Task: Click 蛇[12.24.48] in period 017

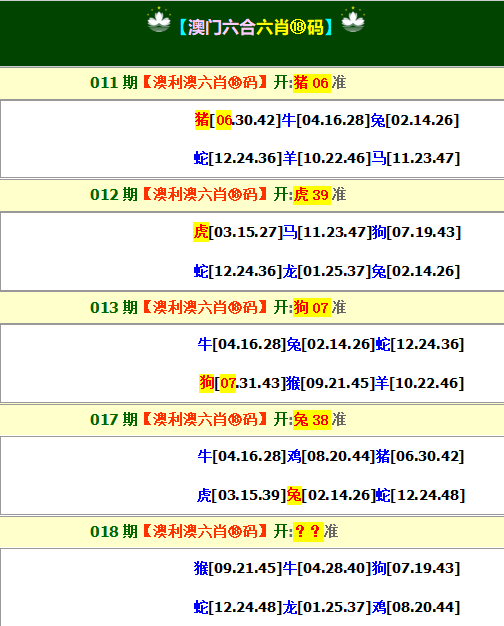Action: (421, 495)
